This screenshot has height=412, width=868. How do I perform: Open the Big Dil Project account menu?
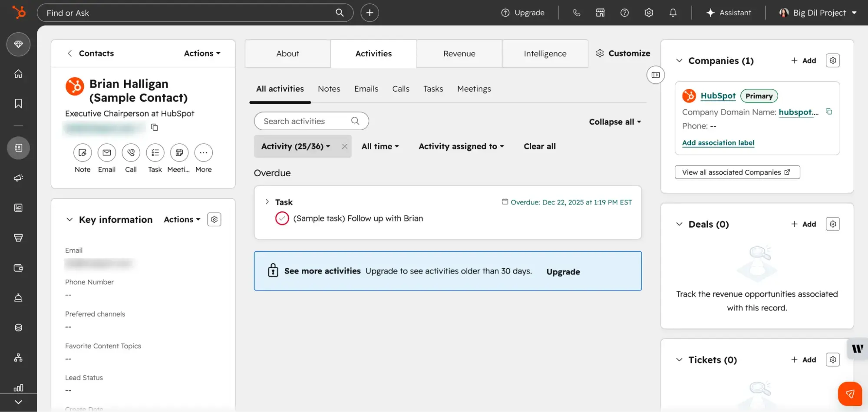coord(818,13)
